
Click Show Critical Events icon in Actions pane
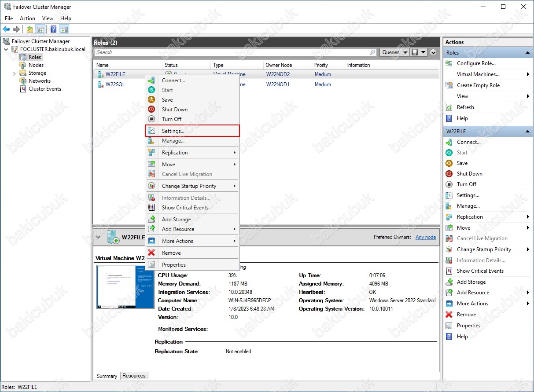click(449, 271)
